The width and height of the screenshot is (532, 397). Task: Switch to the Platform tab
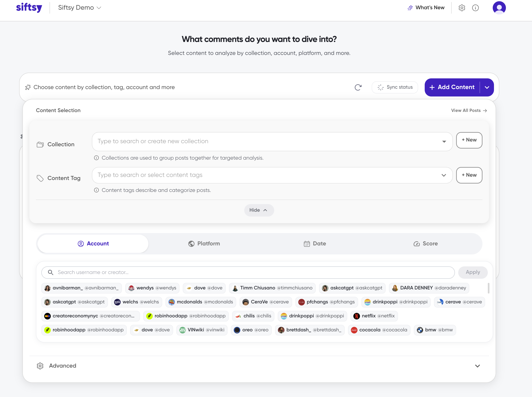tap(204, 244)
